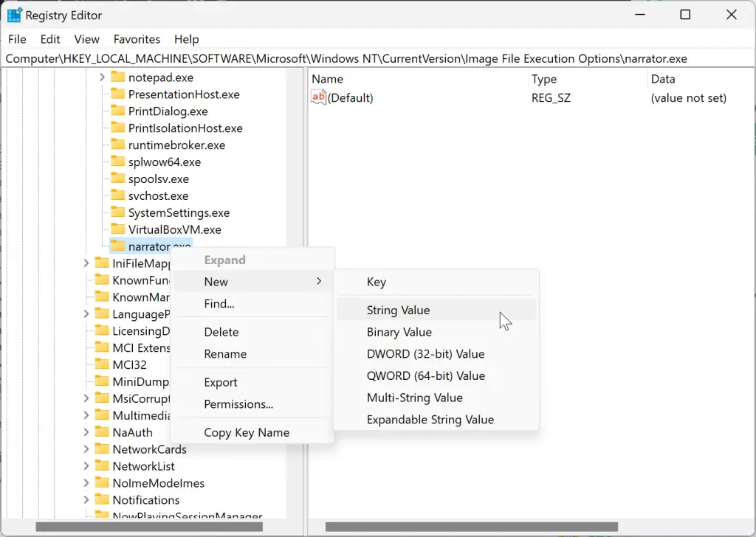Click the folder icon for spoolsv.exe key
The height and width of the screenshot is (537, 756).
(118, 179)
